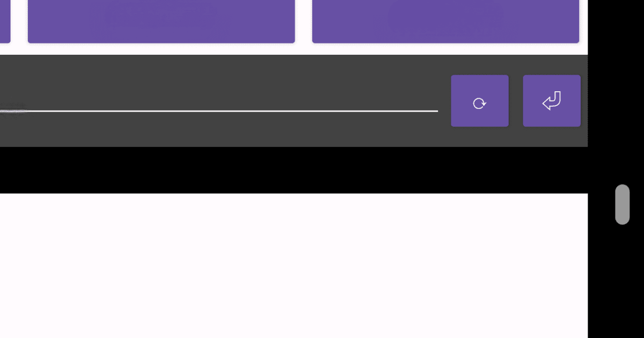Click the scrollbar track below the thumb
The width and height of the screenshot is (644, 338).
pyautogui.click(x=622, y=282)
